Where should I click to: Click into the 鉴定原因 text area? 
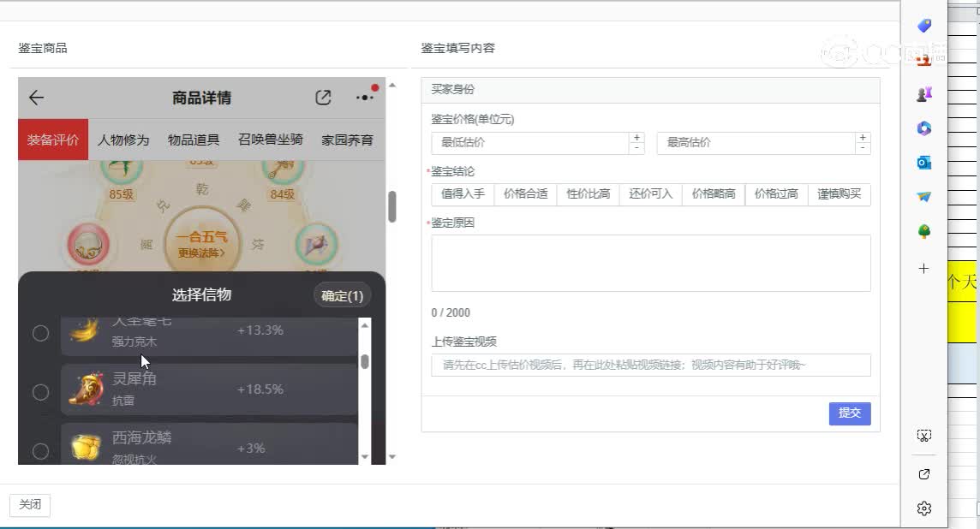click(651, 263)
